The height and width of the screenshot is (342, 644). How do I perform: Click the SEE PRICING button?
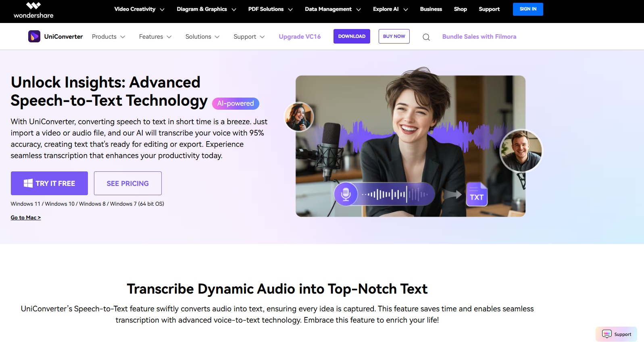(128, 183)
